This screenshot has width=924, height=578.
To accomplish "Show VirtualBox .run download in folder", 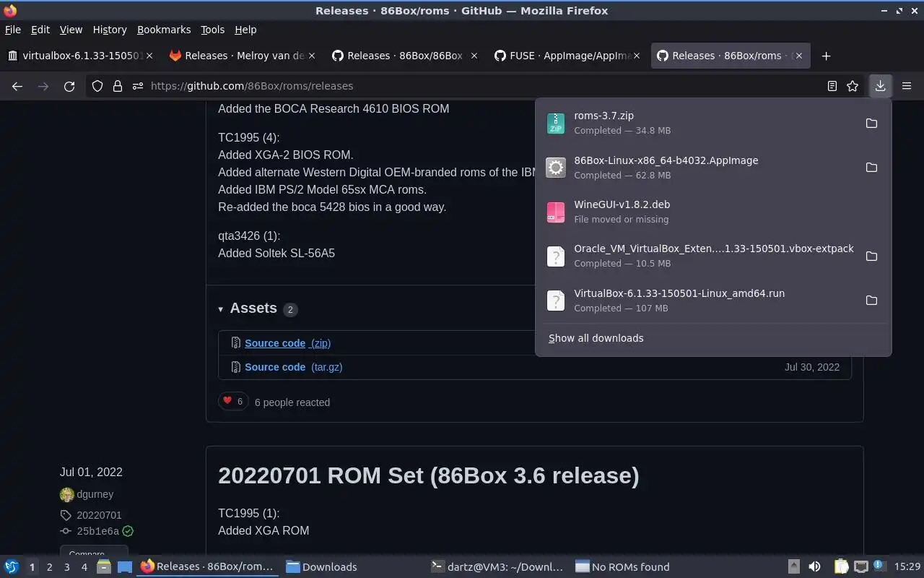I will tap(871, 301).
